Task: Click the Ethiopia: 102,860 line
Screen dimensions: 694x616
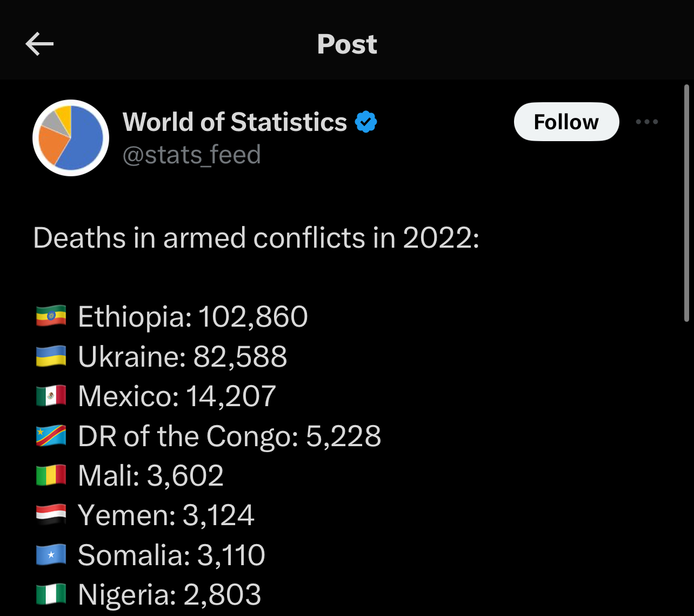Action: pos(172,316)
